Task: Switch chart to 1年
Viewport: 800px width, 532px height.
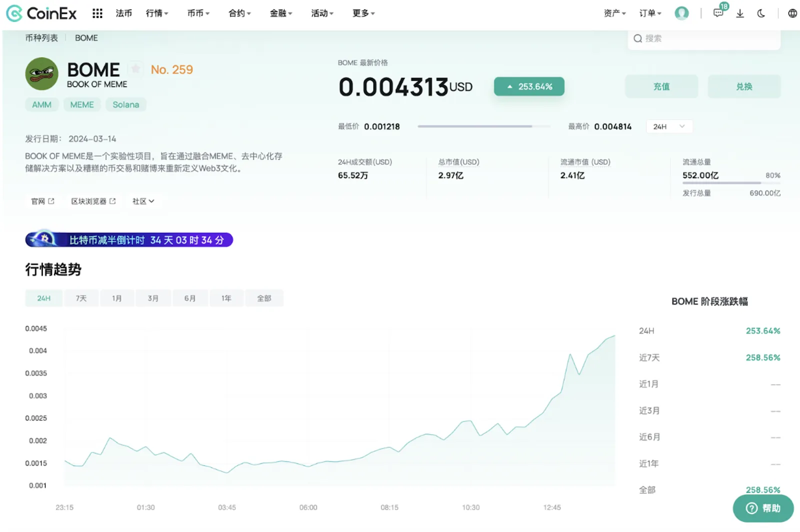Action: [226, 298]
